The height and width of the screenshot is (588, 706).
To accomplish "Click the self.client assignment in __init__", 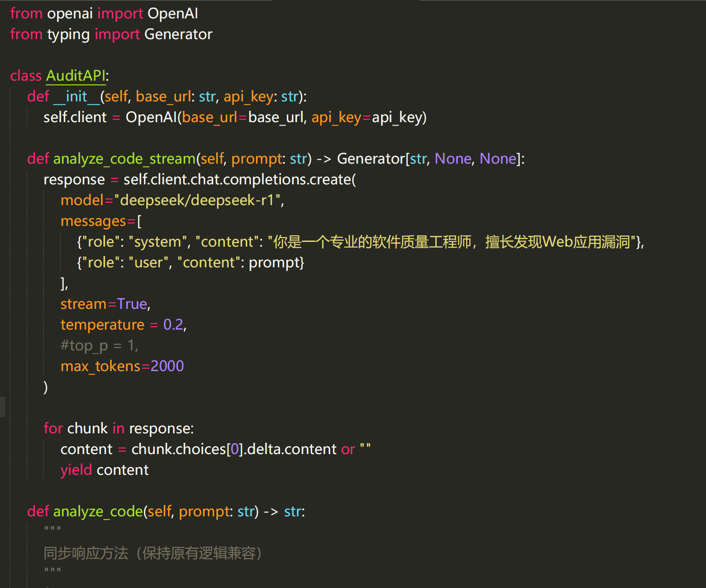I will 75,117.
